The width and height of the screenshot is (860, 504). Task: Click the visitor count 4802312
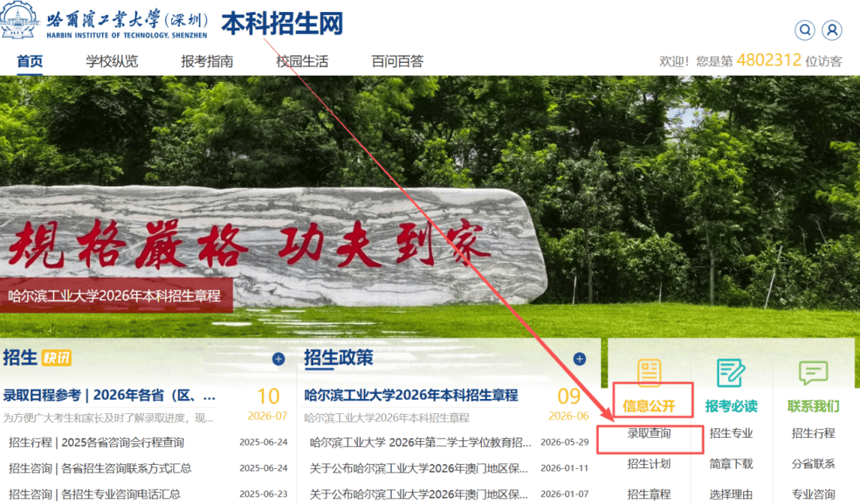point(768,60)
